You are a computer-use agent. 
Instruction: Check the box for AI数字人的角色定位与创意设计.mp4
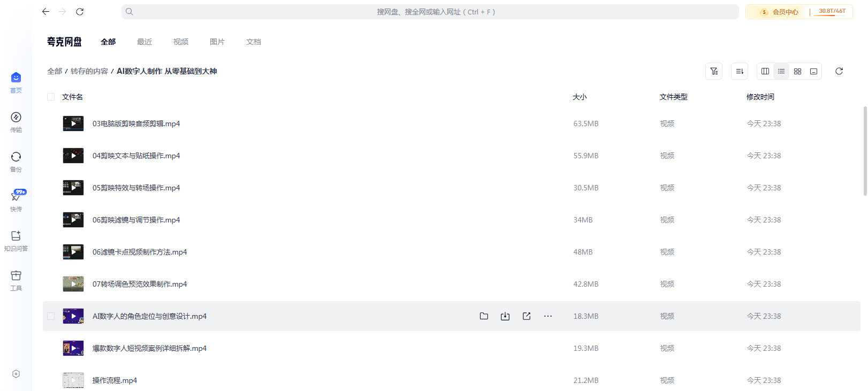click(51, 316)
